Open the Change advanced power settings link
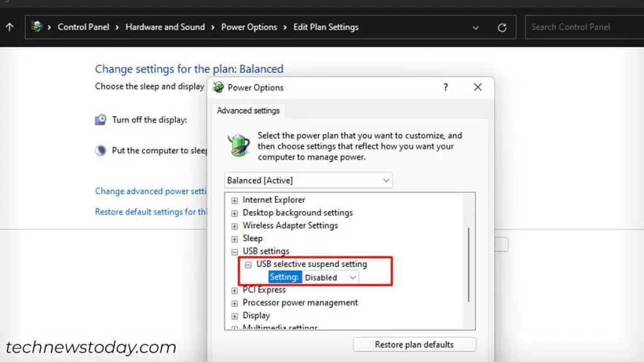This screenshot has width=644, height=362. [151, 191]
